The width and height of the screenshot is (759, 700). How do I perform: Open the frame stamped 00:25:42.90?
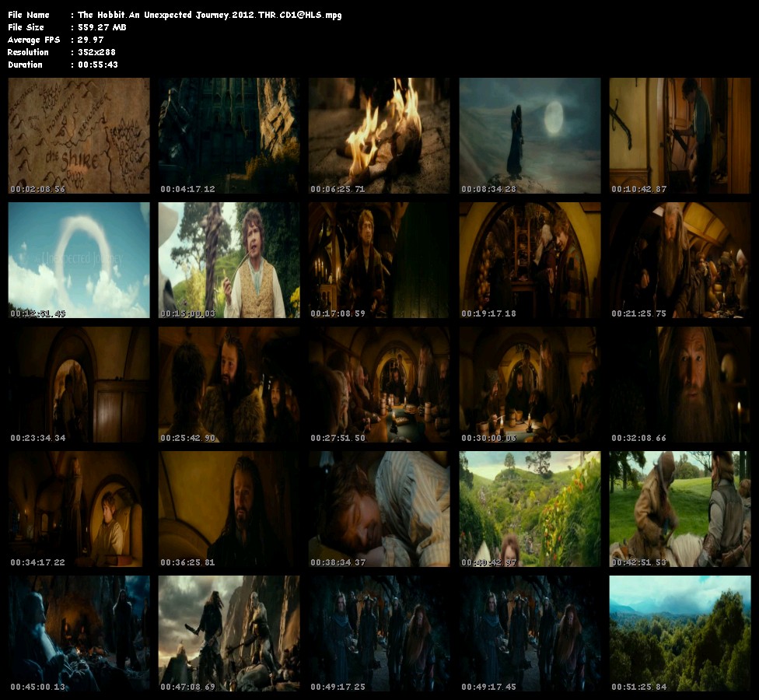(229, 384)
